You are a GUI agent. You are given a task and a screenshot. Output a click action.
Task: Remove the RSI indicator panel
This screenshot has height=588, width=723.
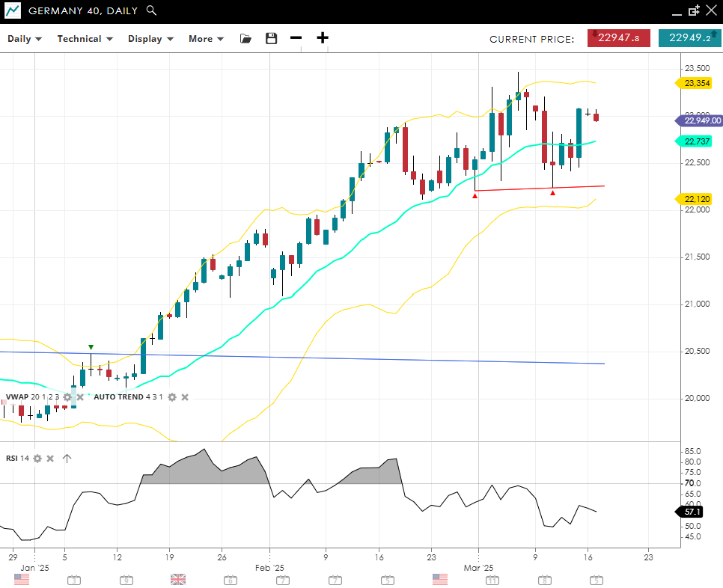pyautogui.click(x=50, y=459)
